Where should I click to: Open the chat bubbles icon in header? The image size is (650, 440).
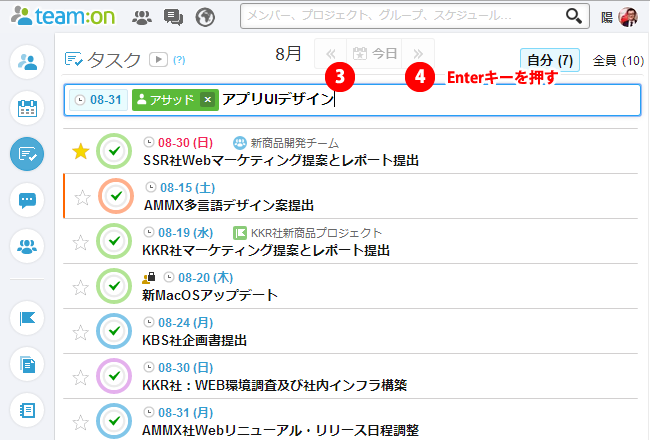pyautogui.click(x=173, y=17)
